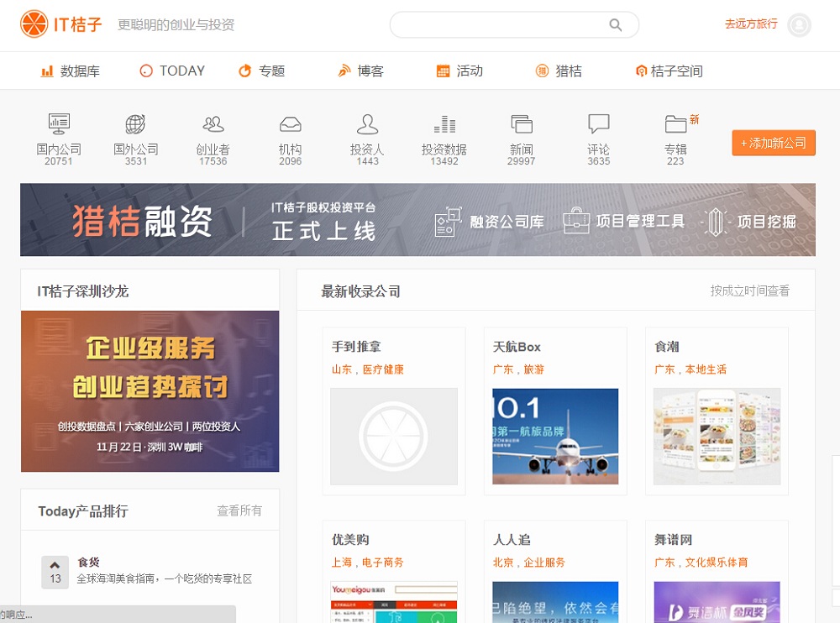Click the 广东，旅游 tag text

click(518, 369)
